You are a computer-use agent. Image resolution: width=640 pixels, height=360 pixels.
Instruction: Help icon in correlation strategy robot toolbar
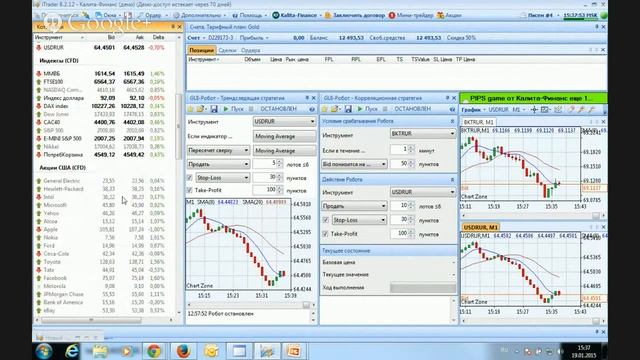(452, 109)
